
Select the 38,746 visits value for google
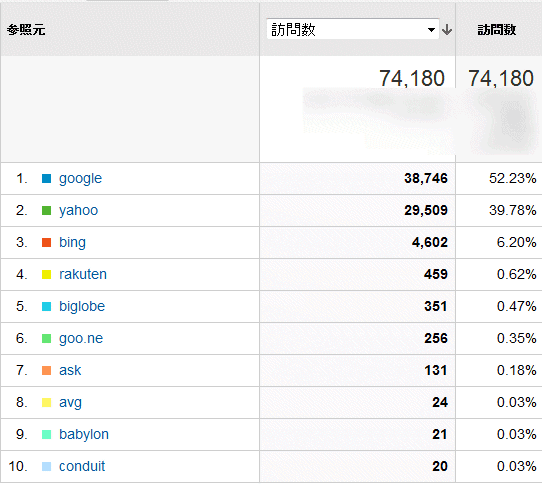[x=426, y=178]
